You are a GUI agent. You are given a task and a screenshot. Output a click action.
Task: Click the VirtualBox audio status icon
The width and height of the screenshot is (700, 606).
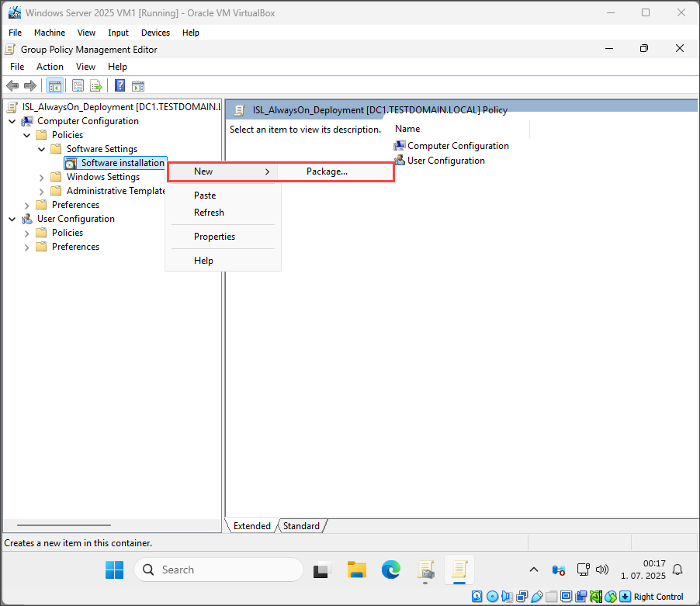coord(507,596)
